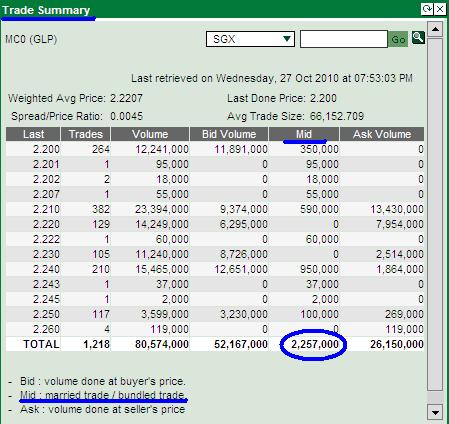The width and height of the screenshot is (449, 424).
Task: Sort by the Mid column header
Action: pyautogui.click(x=304, y=134)
